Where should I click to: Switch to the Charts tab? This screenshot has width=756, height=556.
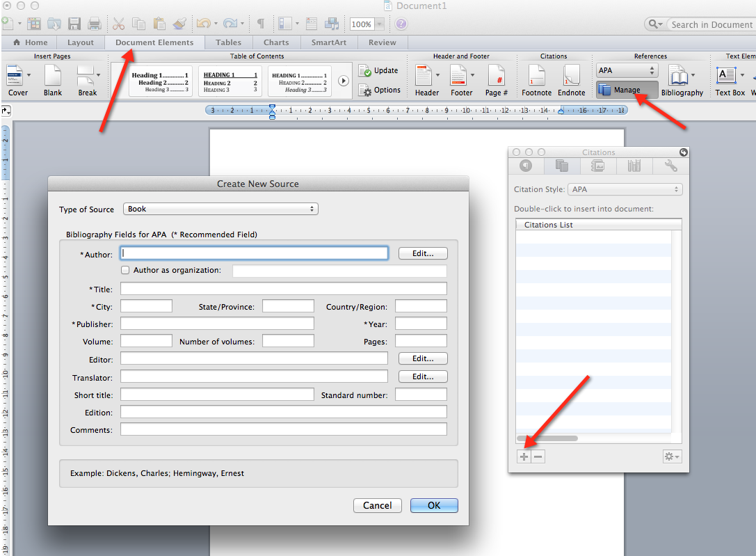[x=276, y=42]
